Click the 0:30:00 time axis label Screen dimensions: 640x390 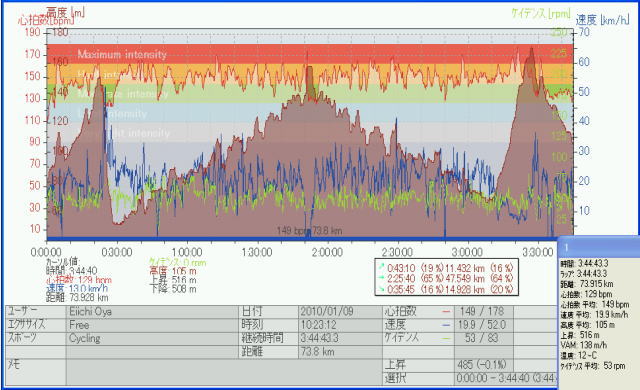116,252
